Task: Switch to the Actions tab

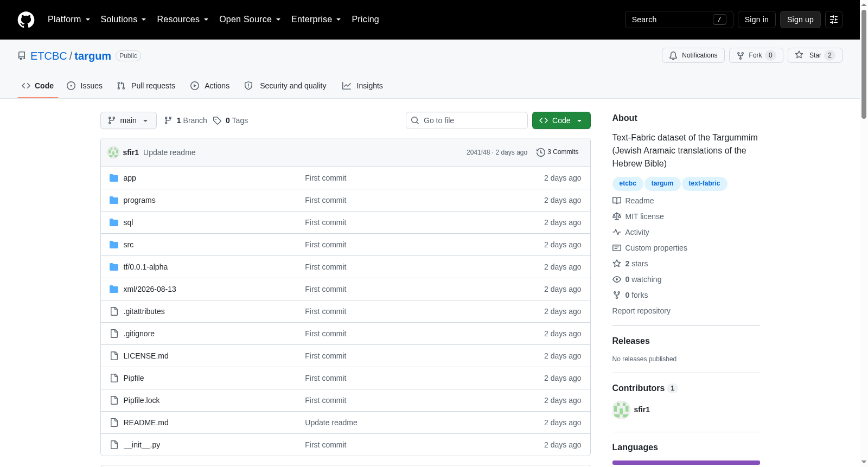Action: pos(210,86)
